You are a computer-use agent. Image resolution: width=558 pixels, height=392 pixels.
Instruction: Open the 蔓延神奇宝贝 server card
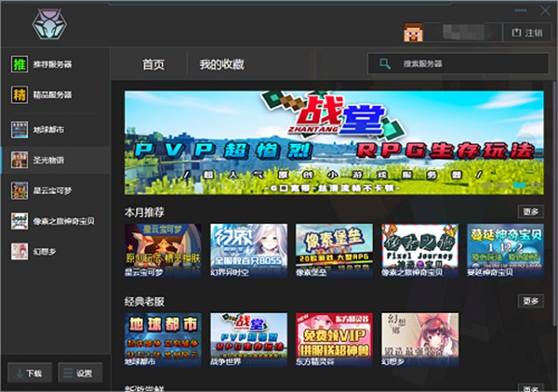click(x=505, y=251)
